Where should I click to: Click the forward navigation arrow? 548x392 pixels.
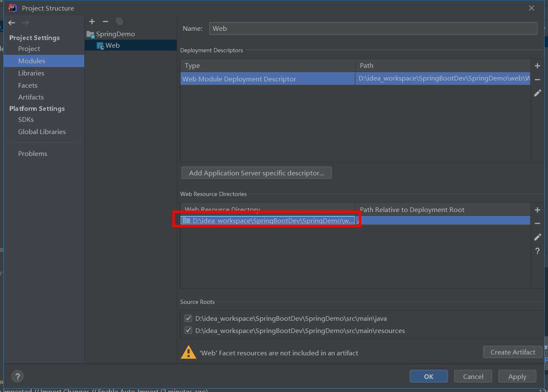click(25, 23)
